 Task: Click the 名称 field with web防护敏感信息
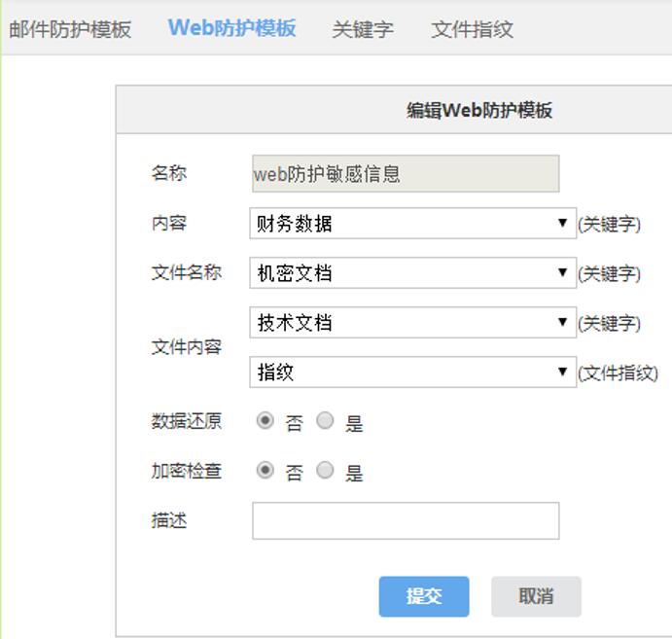click(406, 174)
